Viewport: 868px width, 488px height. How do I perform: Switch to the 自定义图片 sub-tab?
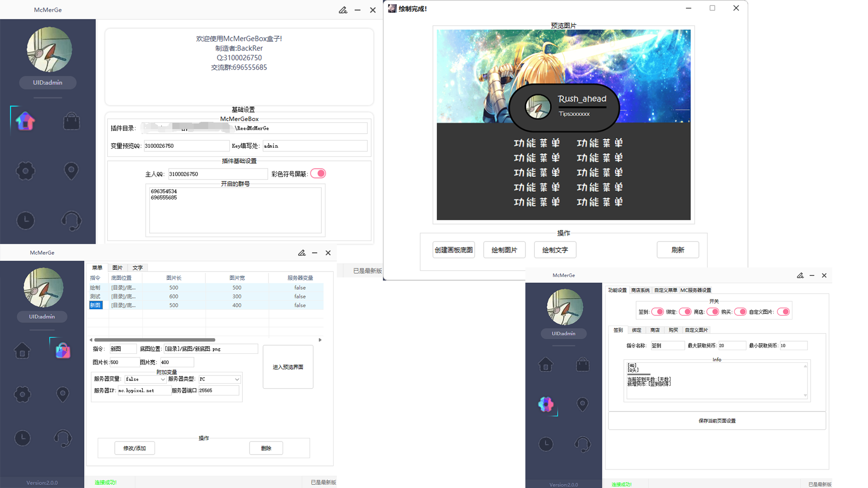click(696, 330)
